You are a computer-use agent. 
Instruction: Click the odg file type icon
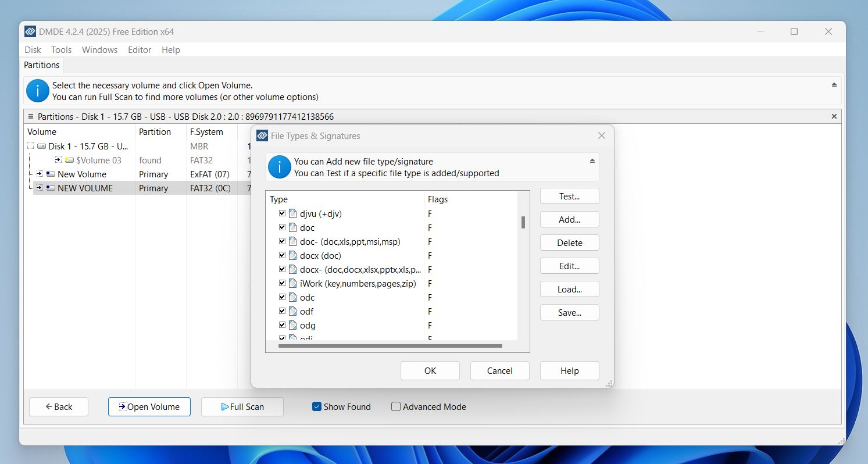coord(292,325)
